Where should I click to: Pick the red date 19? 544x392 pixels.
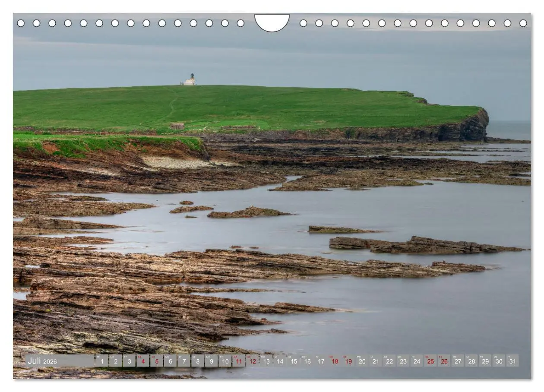[348, 361]
